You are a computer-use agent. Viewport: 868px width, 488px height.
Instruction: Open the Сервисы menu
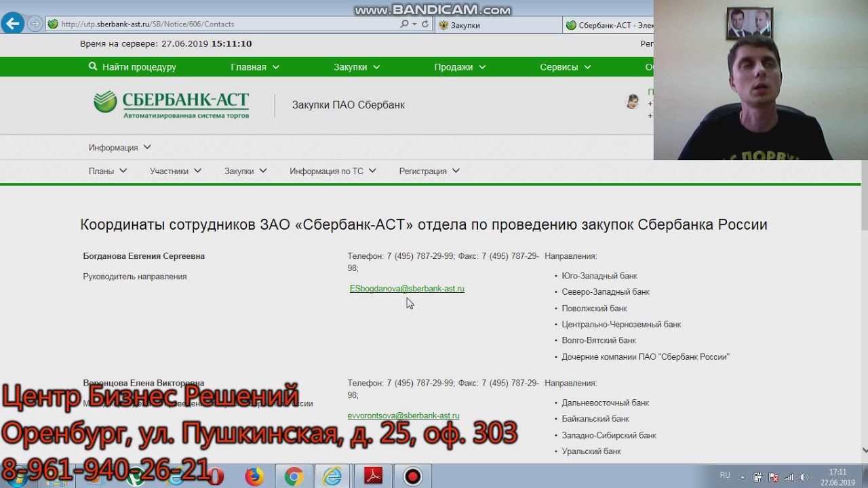[x=565, y=67]
